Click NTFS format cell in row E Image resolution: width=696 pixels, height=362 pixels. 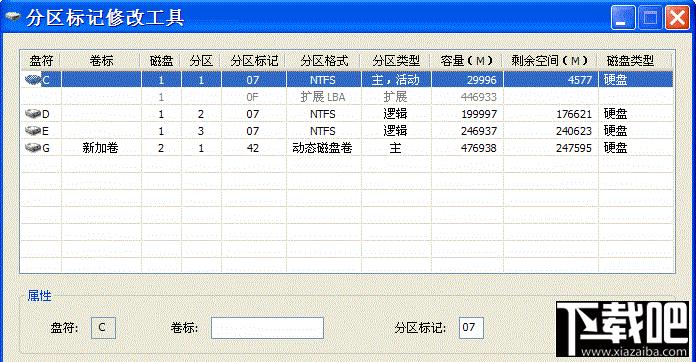click(323, 131)
